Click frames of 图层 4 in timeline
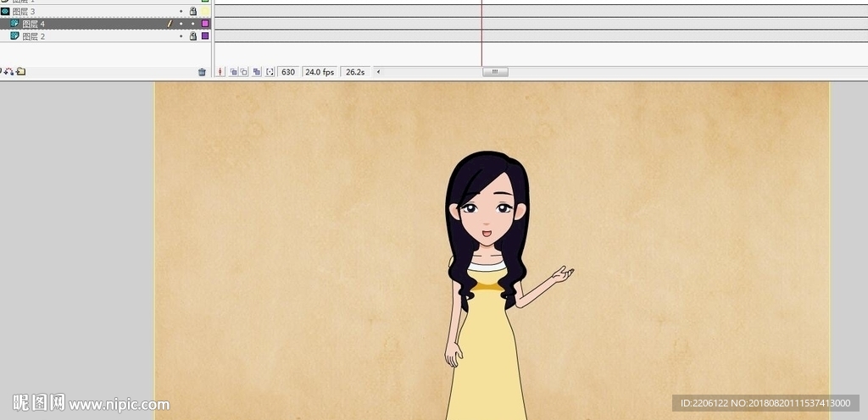The height and width of the screenshot is (420, 868). click(x=541, y=23)
